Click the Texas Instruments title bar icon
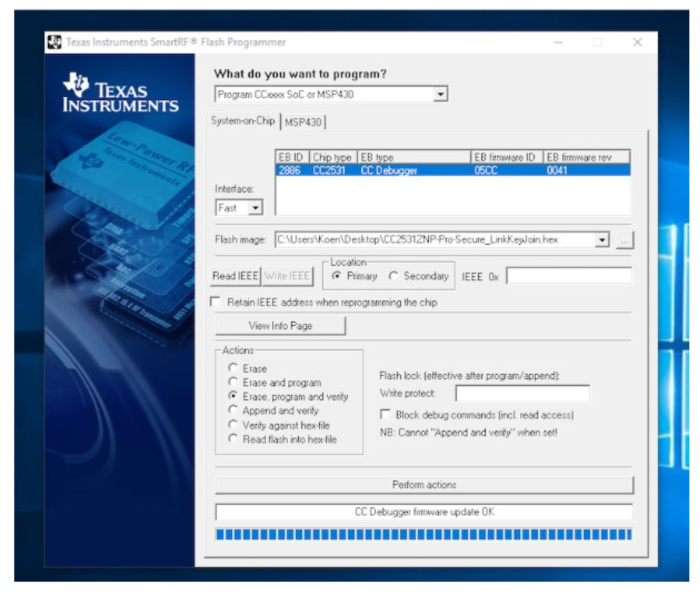This screenshot has width=700, height=594. click(54, 42)
